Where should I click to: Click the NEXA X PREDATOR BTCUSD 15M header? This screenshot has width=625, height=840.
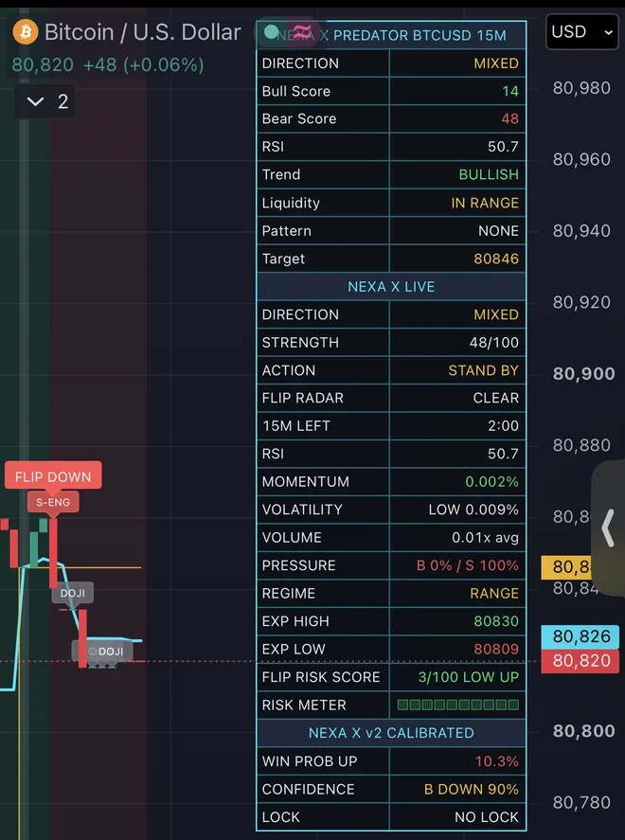391,35
